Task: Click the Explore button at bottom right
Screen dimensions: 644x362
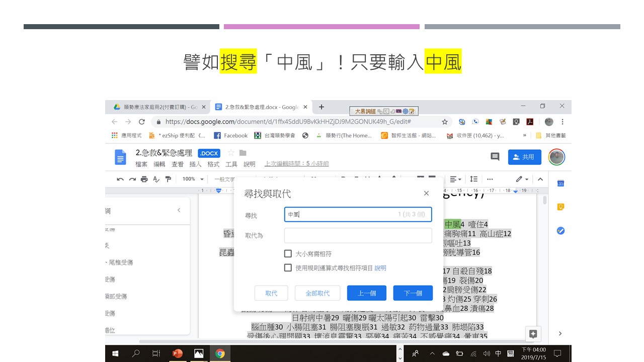Action: (x=533, y=333)
